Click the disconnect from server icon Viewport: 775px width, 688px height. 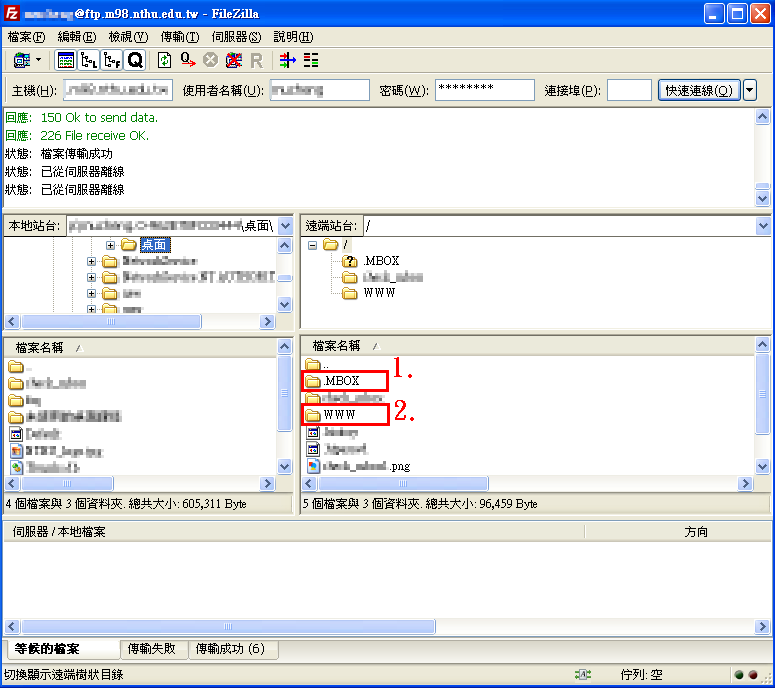click(x=233, y=60)
